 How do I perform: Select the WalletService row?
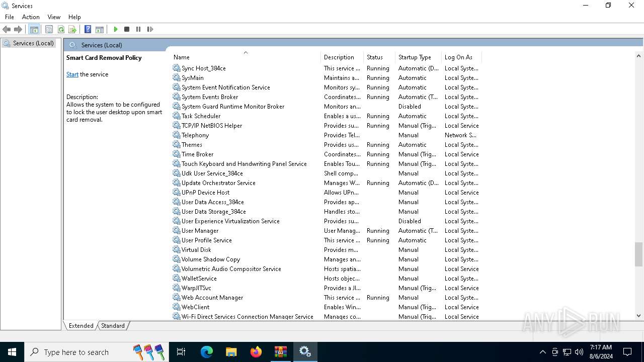click(x=326, y=279)
